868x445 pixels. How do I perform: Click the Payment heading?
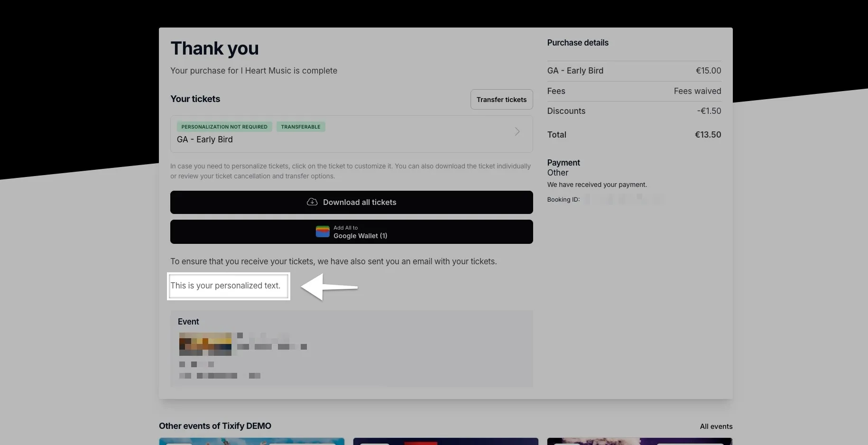pyautogui.click(x=563, y=163)
